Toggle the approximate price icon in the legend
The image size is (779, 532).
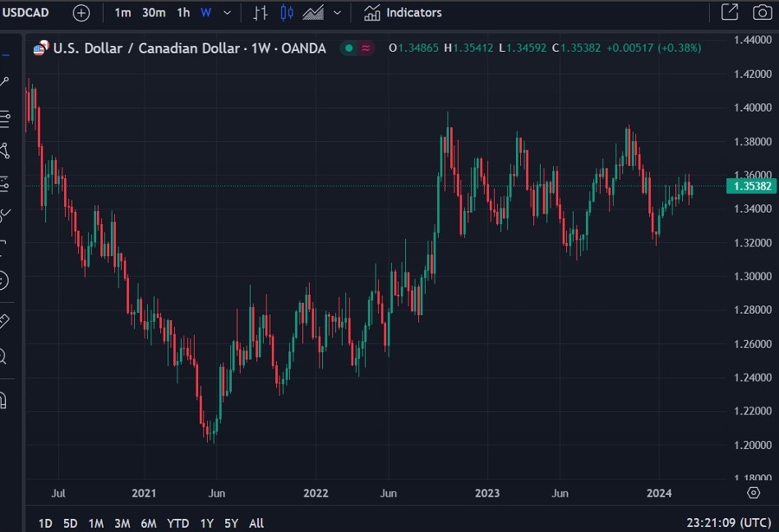point(367,49)
